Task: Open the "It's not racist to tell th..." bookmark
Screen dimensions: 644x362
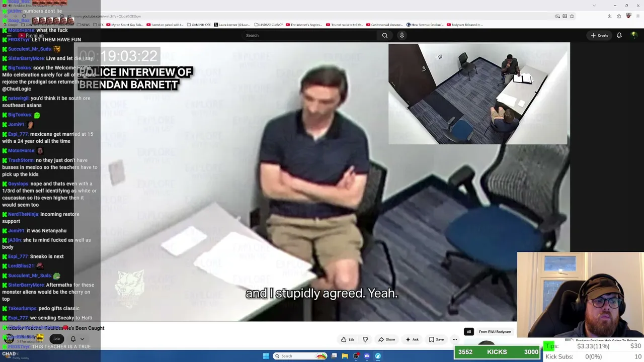Action: 344,25
